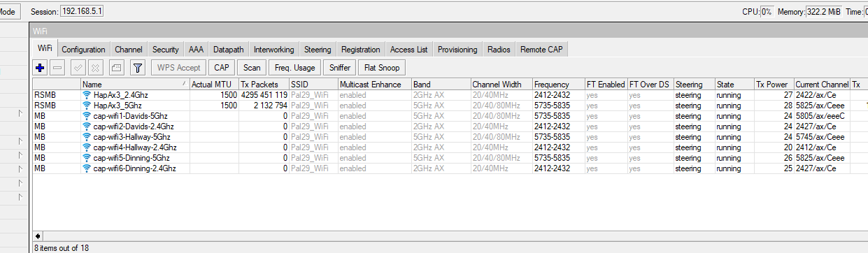Click the Channel Width column header
Screen dimensions: 868x253
501,85
